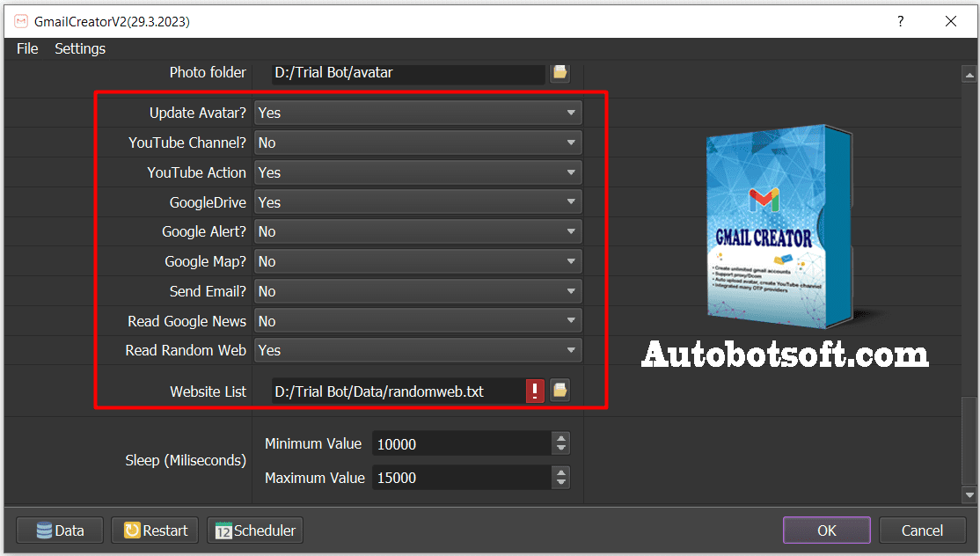Open the Scheduler button
The height and width of the screenshot is (556, 980).
[x=255, y=530]
